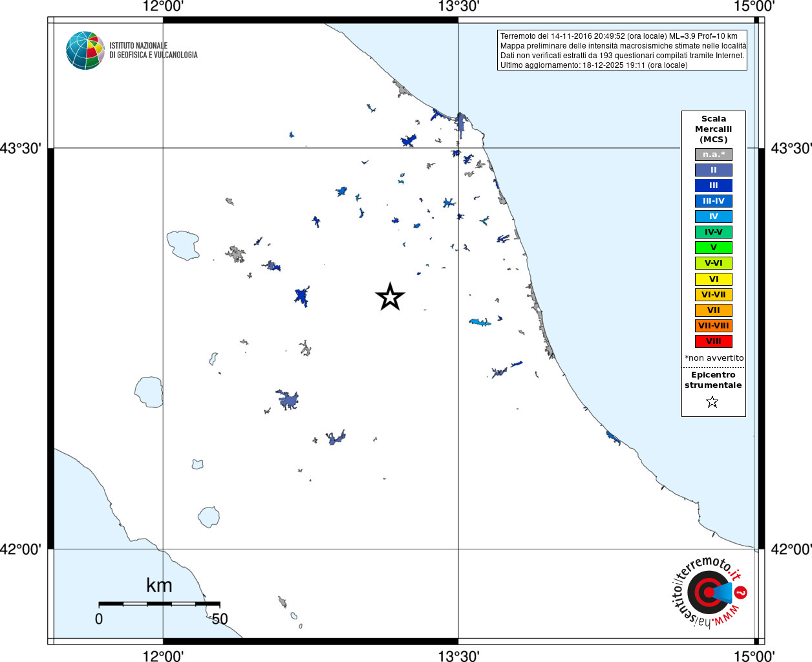Click the 'Dati non verificati' info line
This screenshot has height=662, width=812.
click(x=622, y=56)
